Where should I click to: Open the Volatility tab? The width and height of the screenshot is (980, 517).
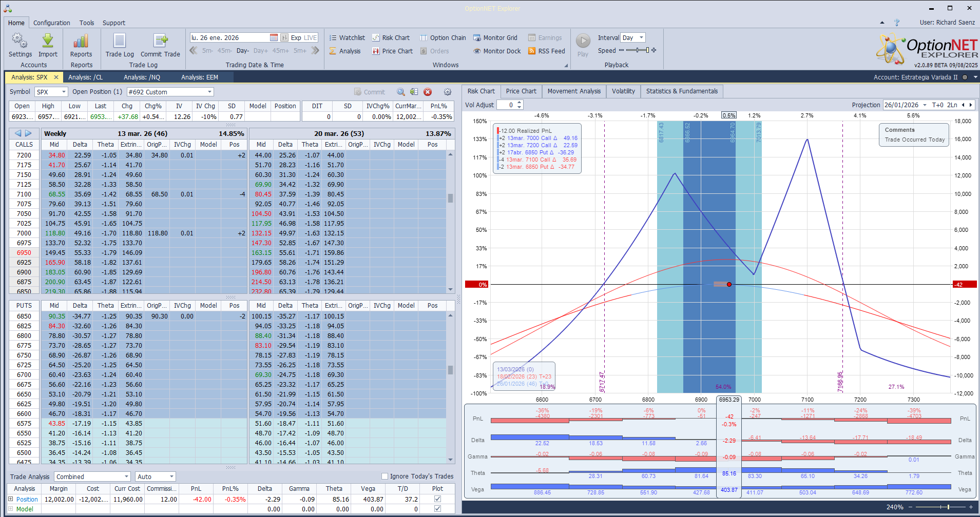point(623,91)
